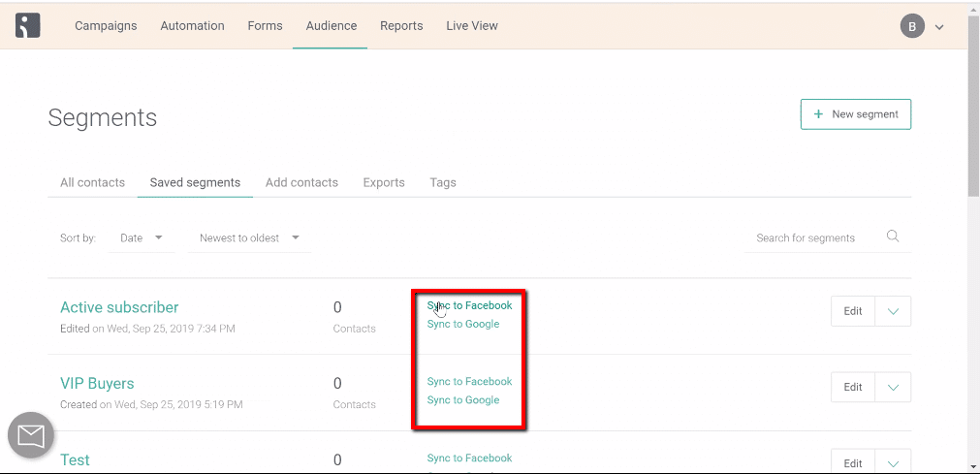Open the Exports tab
This screenshot has height=474, width=980.
click(384, 182)
